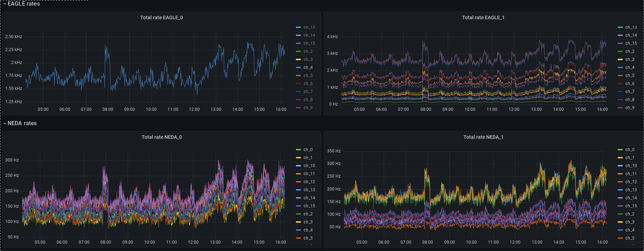The height and width of the screenshot is (251, 644).
Task: Select ch_10 label in NEDA_1 legend
Action: (631, 166)
